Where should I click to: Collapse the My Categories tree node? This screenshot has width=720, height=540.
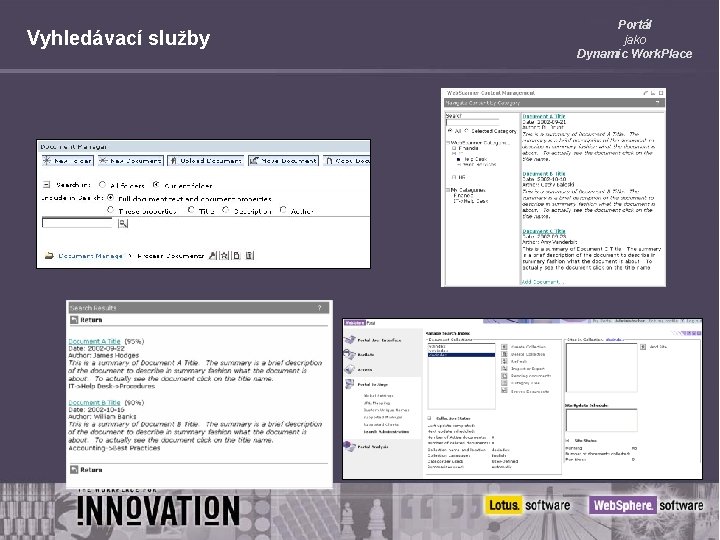[x=448, y=190]
